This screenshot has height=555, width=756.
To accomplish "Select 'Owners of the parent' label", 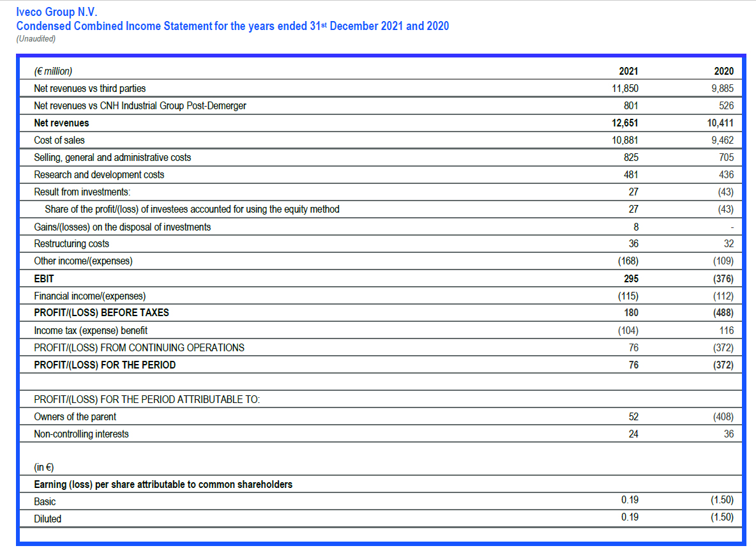I will [75, 417].
